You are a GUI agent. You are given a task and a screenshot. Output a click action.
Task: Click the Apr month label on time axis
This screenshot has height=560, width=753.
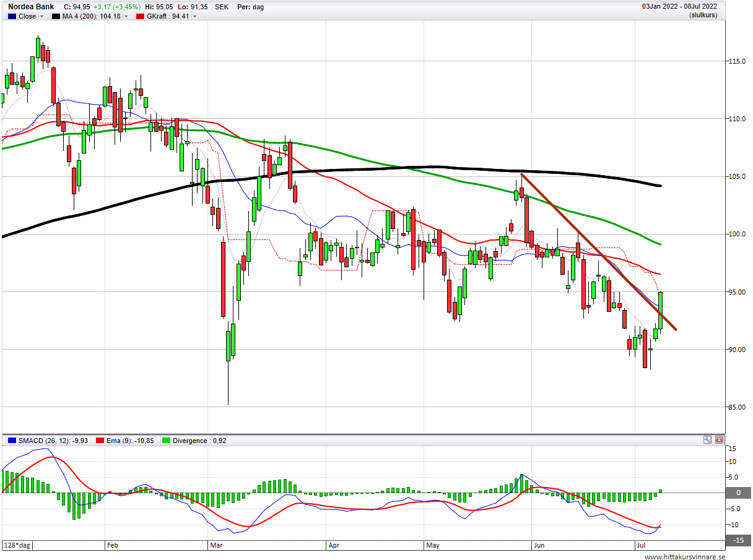click(334, 546)
